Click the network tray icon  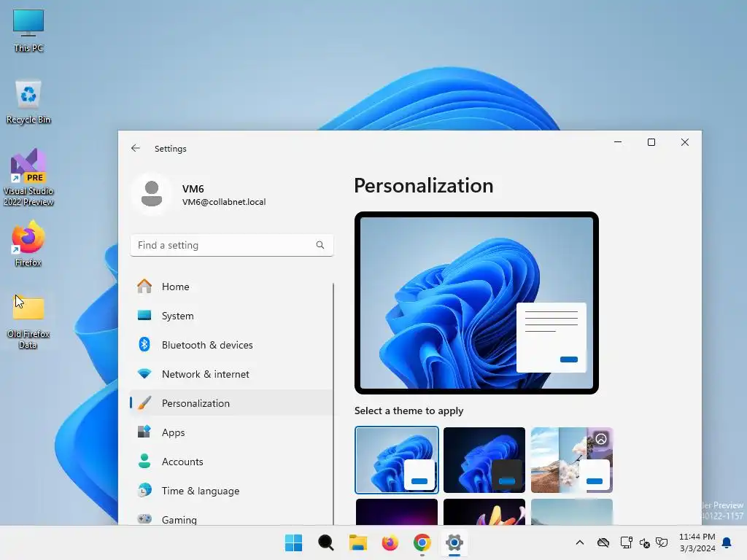point(627,542)
